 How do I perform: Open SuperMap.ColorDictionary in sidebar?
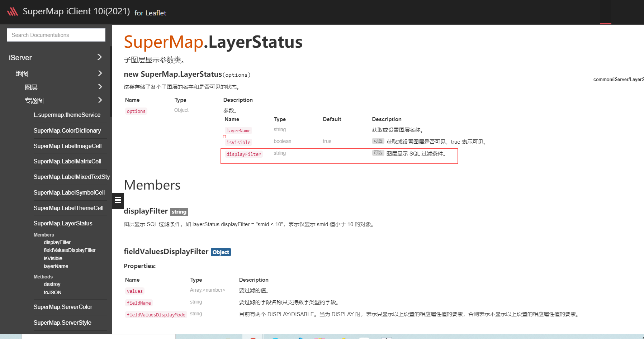(x=67, y=130)
